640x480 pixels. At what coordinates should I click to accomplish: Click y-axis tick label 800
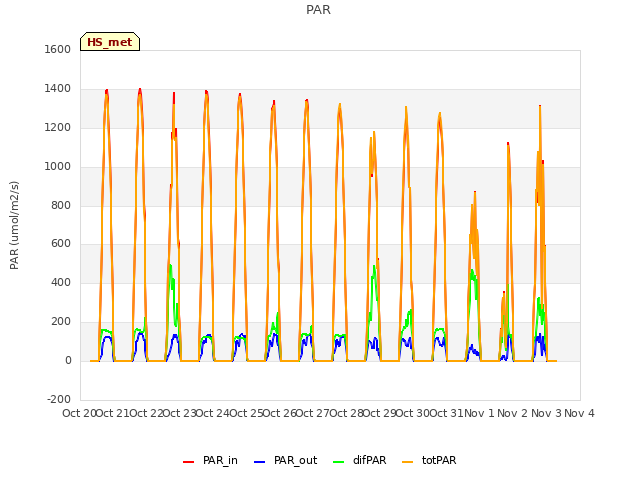pyautogui.click(x=61, y=205)
